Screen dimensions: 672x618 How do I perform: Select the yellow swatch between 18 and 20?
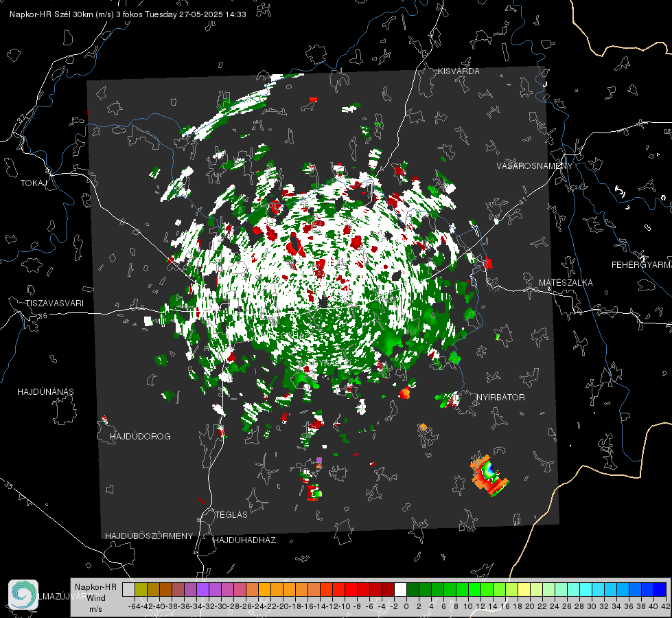[524, 589]
